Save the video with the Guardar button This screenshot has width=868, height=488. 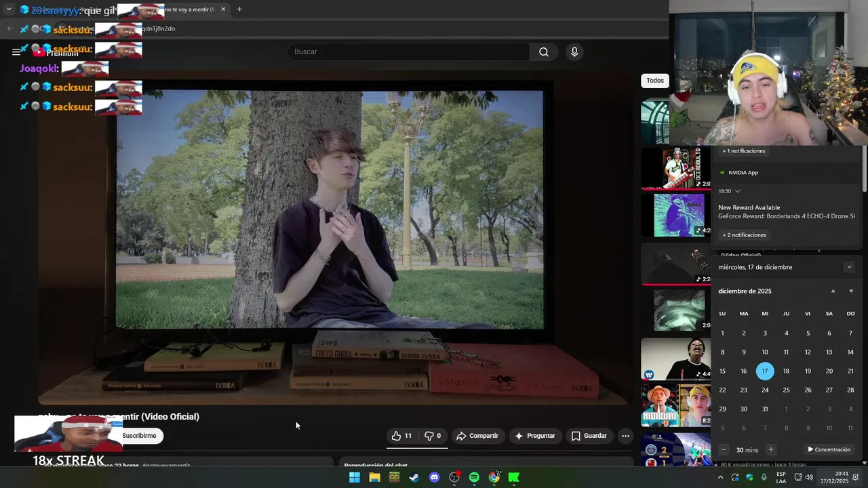pos(589,436)
